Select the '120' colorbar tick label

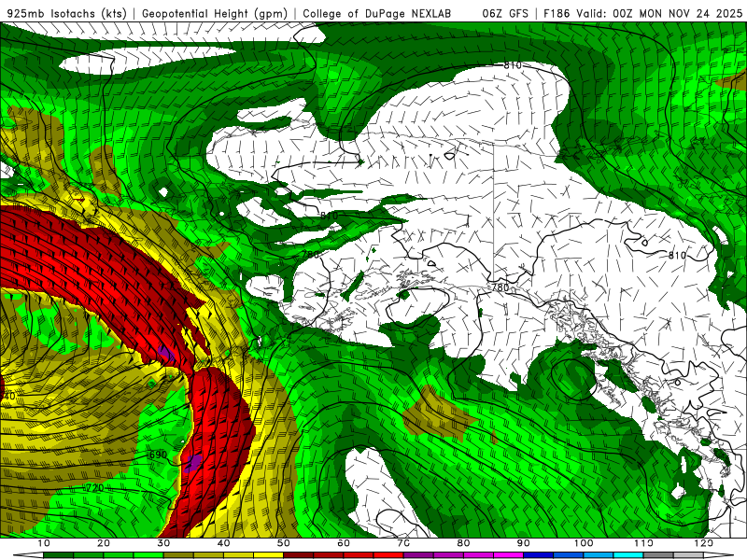coord(703,543)
